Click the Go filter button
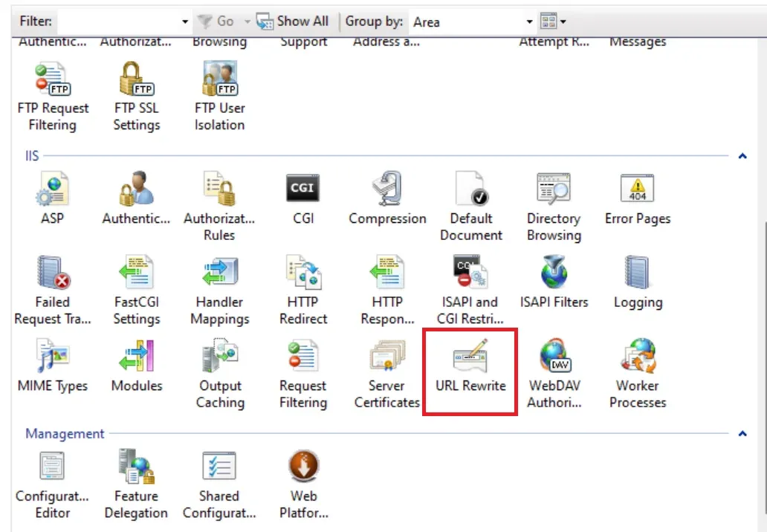767x532 pixels. pos(216,21)
